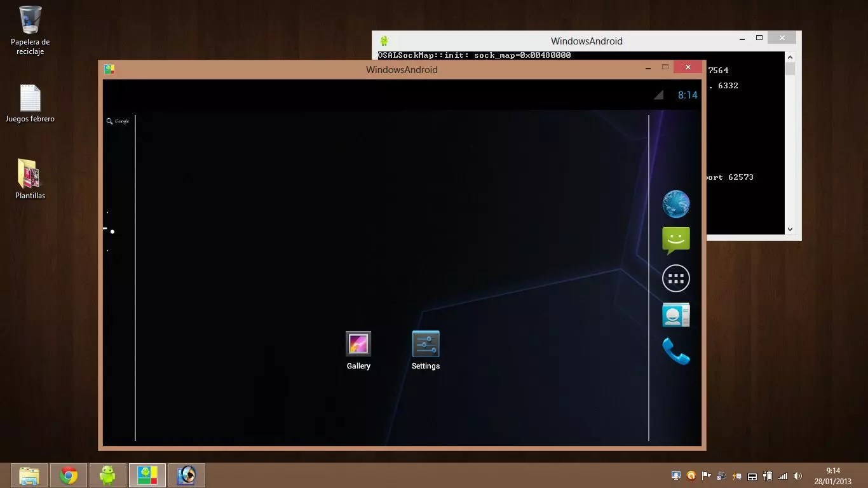Open File Explorer from the taskbar
The height and width of the screenshot is (488, 868).
coord(29,475)
